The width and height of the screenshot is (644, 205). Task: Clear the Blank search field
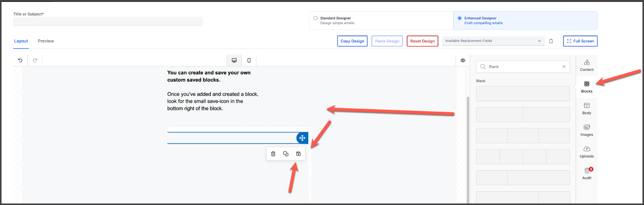tap(564, 67)
